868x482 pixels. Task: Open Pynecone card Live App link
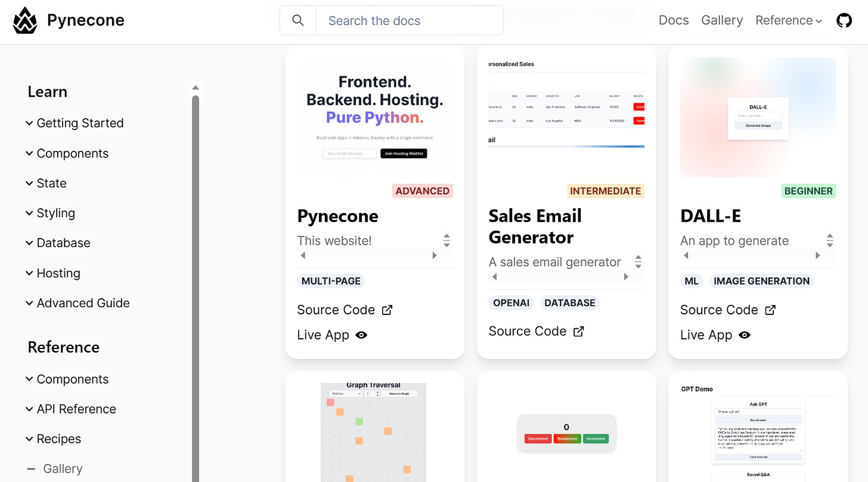pos(332,335)
